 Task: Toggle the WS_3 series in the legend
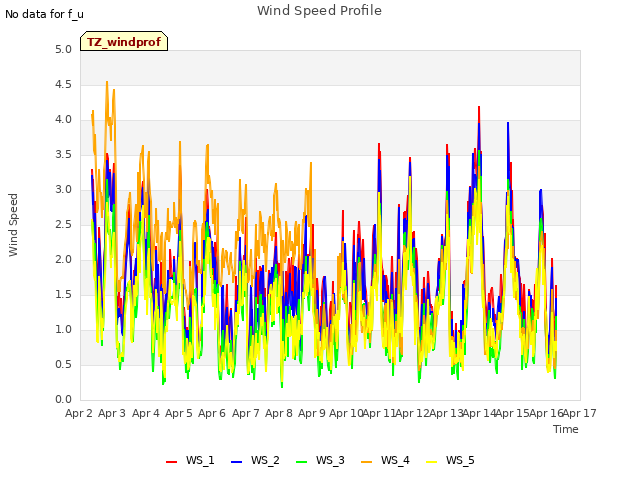coord(320,460)
